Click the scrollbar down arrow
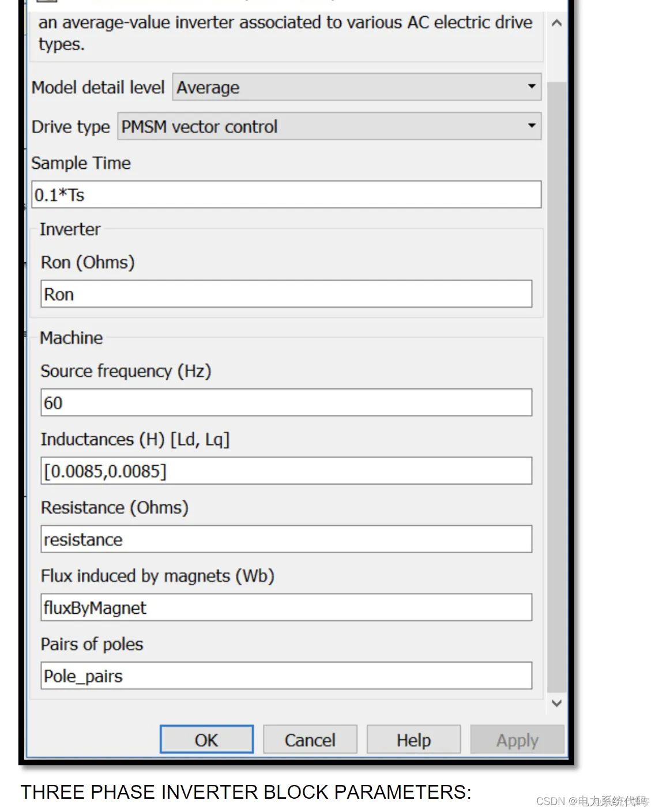 (x=556, y=703)
